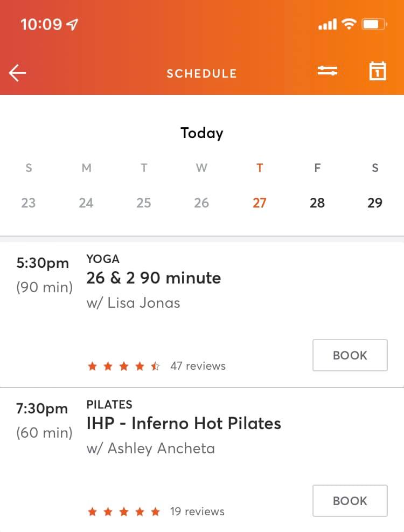
Task: Tap the back arrow icon
Action: pyautogui.click(x=17, y=73)
